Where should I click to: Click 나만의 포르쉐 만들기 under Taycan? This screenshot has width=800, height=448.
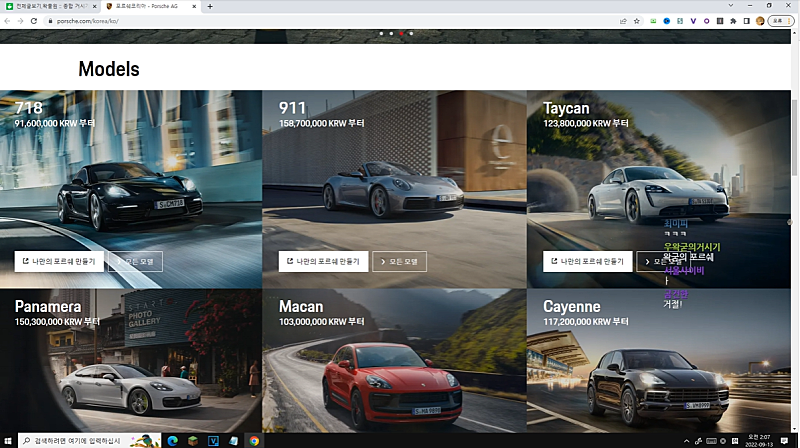coord(585,261)
